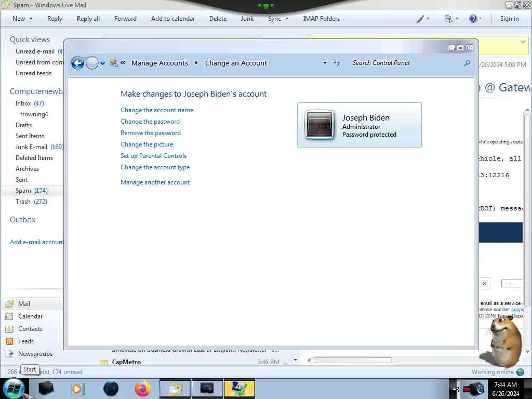532x399 pixels.
Task: Collapse the yellow info bar chevron
Action: click(523, 42)
